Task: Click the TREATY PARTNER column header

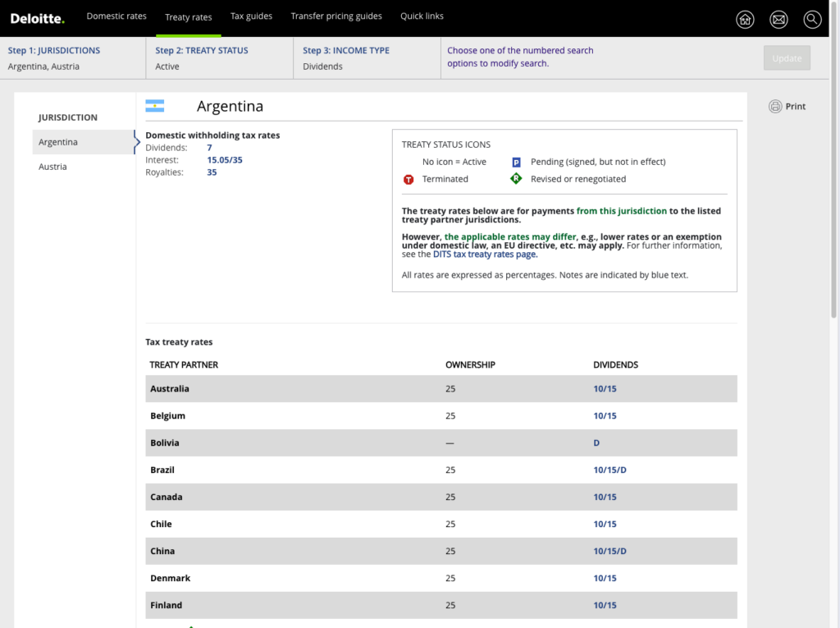Action: click(184, 364)
